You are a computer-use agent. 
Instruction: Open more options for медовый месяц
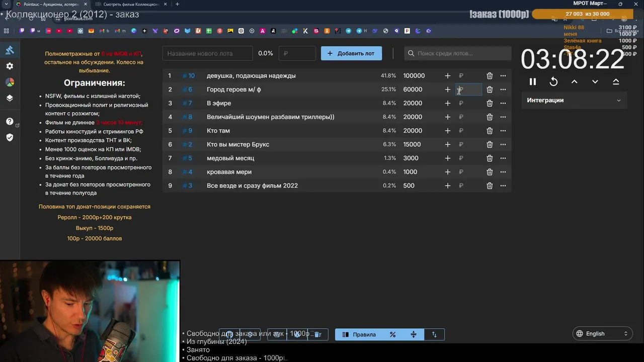pyautogui.click(x=503, y=158)
